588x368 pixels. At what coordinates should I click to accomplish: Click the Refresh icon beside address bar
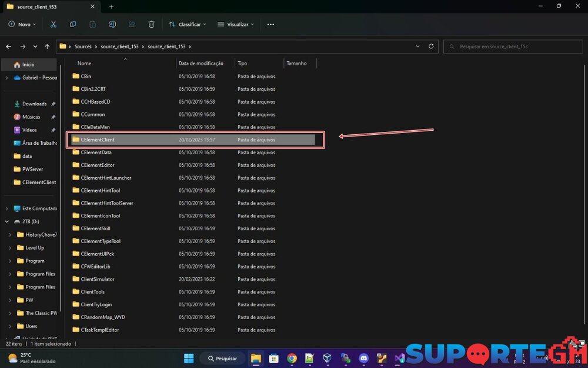[x=431, y=46]
